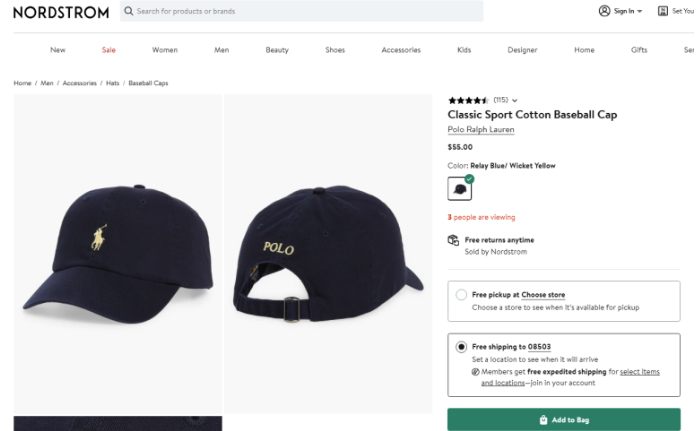Click the Choose store link
The image size is (699, 431).
[x=543, y=295]
